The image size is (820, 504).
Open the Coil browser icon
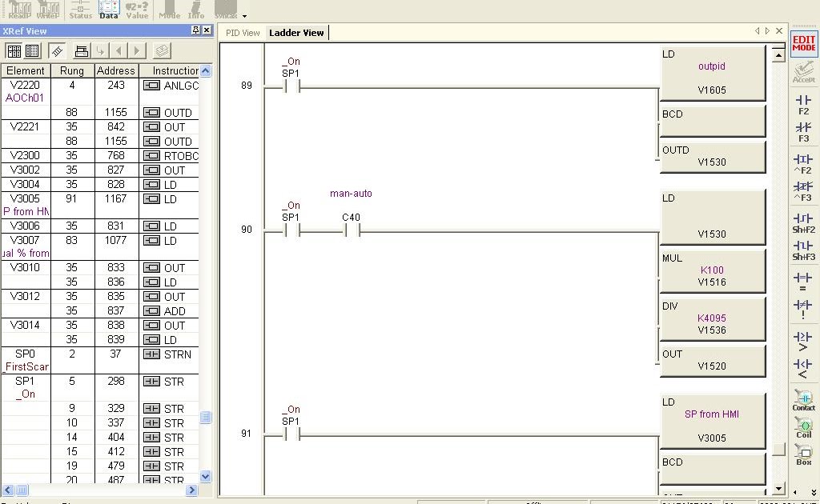[804, 428]
